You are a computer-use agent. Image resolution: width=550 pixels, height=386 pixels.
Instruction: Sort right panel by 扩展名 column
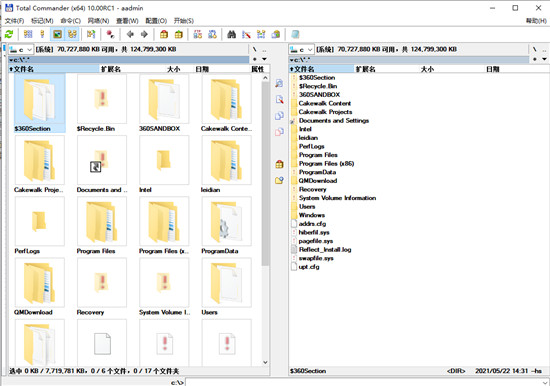pos(365,69)
